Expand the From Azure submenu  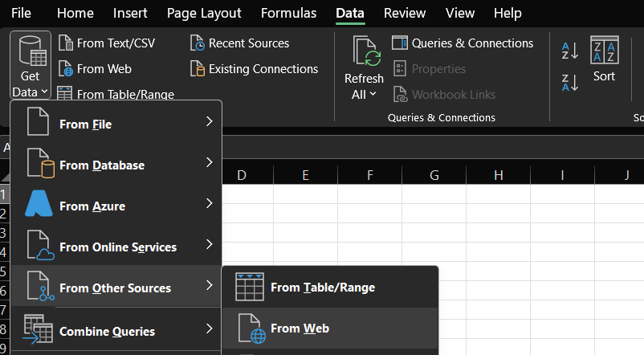tap(116, 206)
